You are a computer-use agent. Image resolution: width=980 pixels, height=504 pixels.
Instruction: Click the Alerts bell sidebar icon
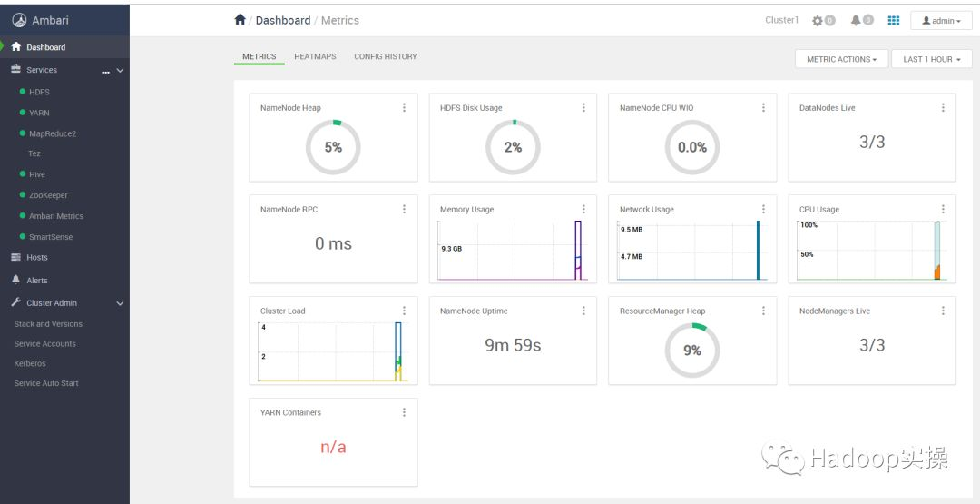pos(16,280)
